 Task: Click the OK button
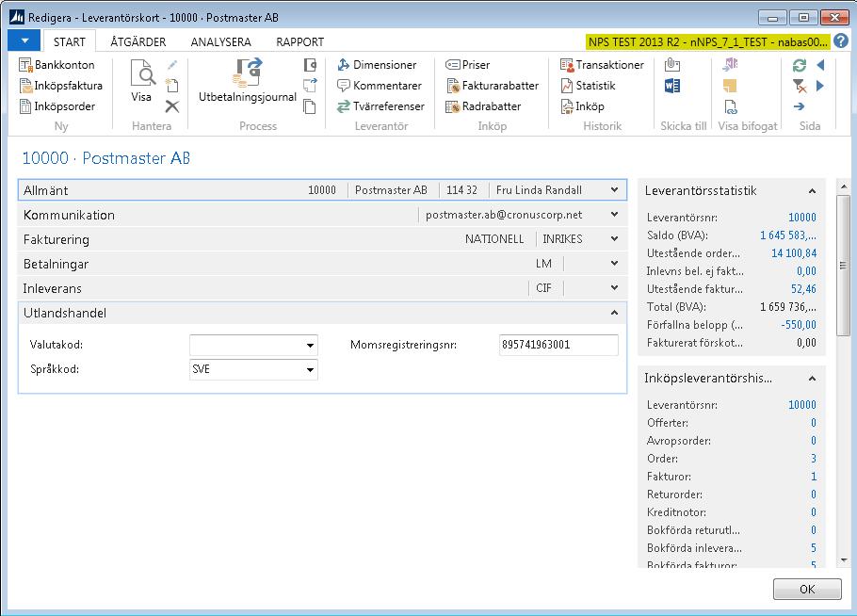point(807,590)
